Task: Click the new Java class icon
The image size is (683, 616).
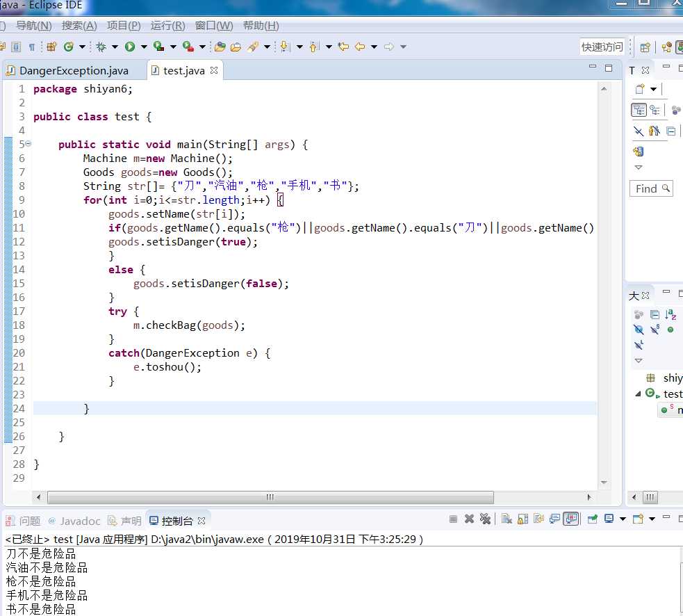Action: [68, 47]
